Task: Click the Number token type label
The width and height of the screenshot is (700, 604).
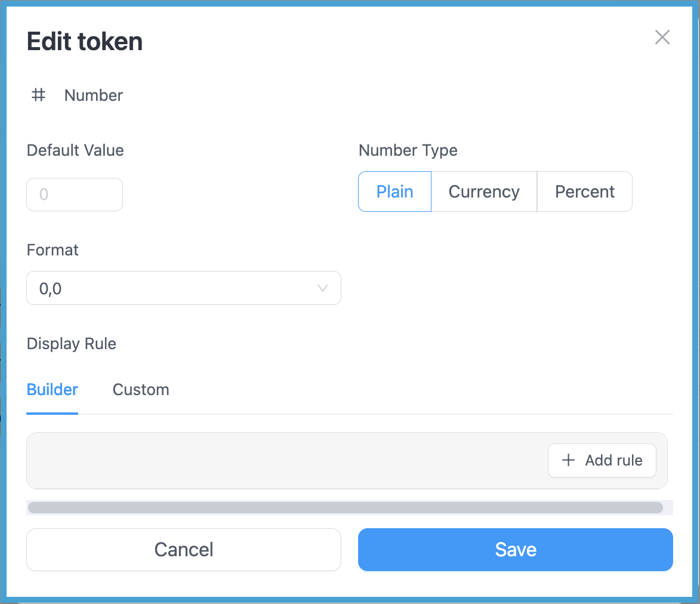Action: coord(94,95)
